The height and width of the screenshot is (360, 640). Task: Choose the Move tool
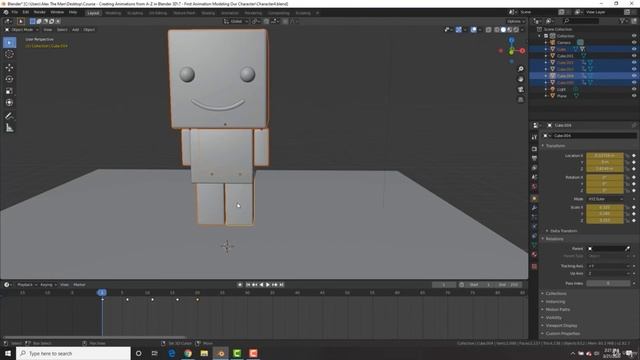pos(9,68)
